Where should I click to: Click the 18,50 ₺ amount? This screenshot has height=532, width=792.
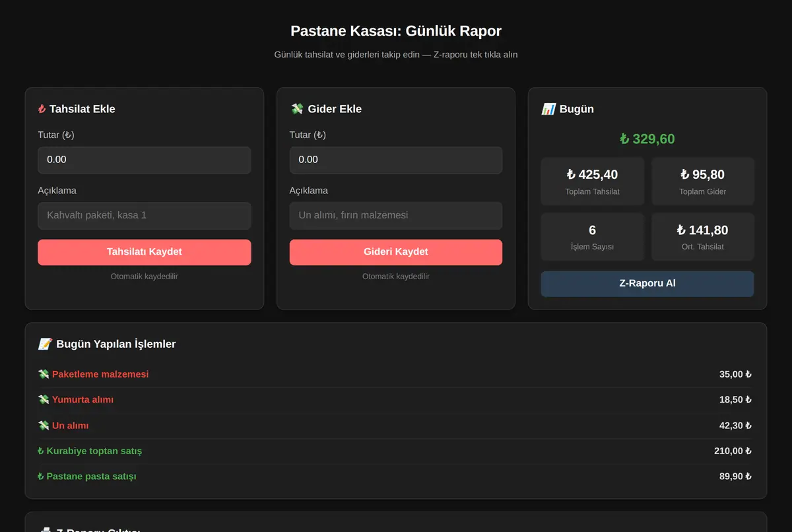click(736, 400)
